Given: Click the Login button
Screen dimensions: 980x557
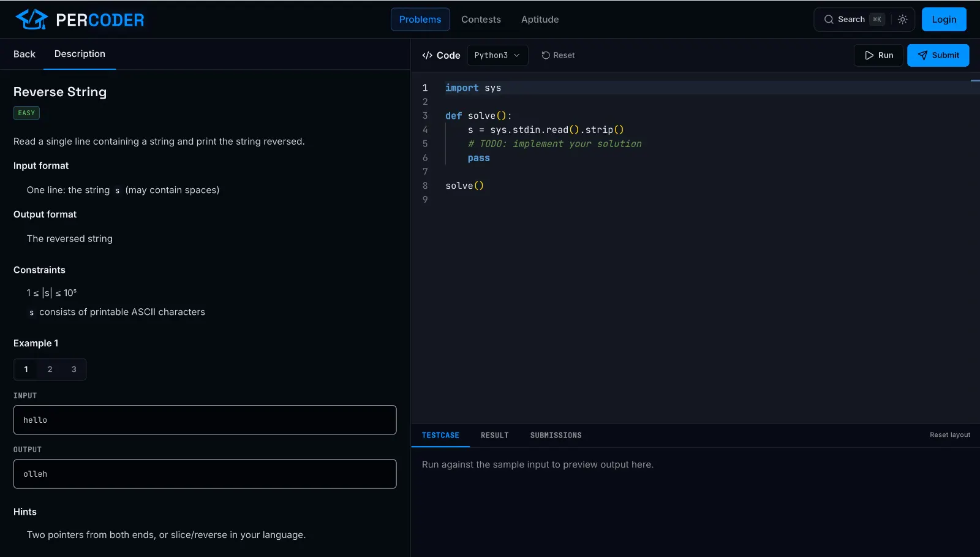Looking at the screenshot, I should [x=944, y=20].
